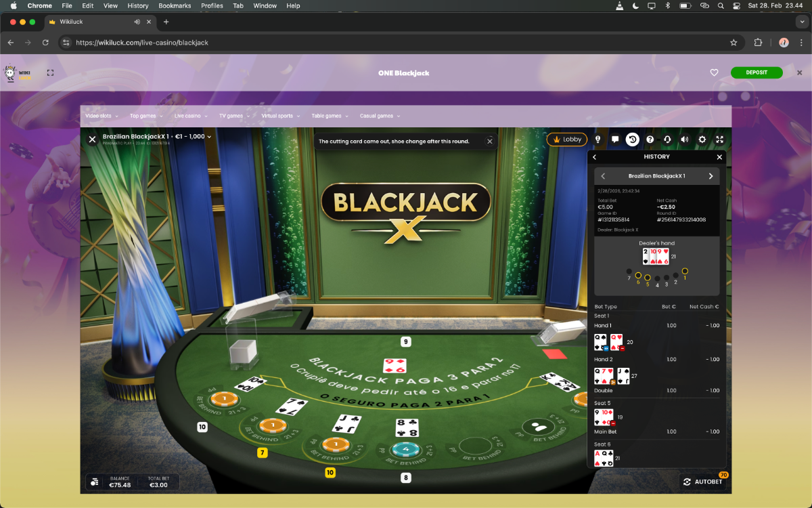Open the Video slots category menu
Screen dimensions: 812x508
[102, 116]
